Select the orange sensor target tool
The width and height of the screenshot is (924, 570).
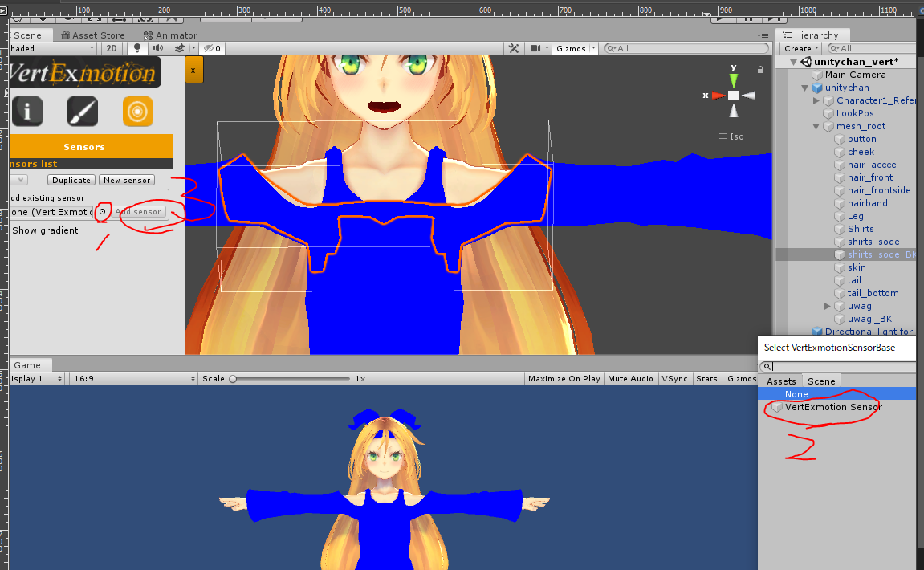tap(138, 111)
